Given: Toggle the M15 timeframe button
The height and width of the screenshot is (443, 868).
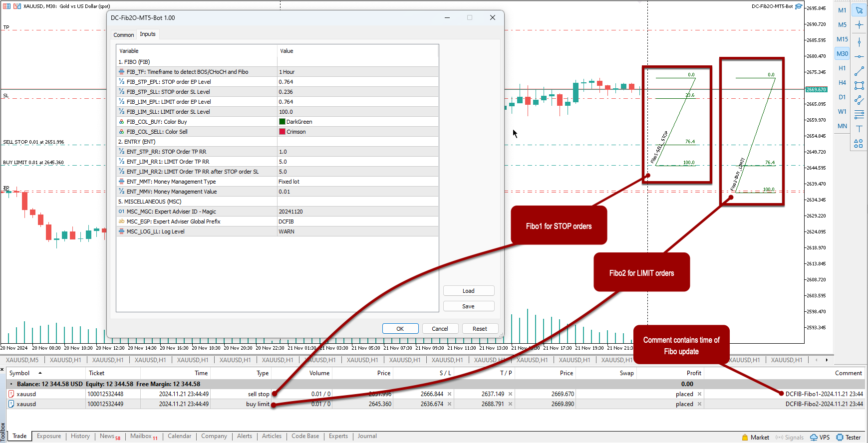Looking at the screenshot, I should click(842, 39).
